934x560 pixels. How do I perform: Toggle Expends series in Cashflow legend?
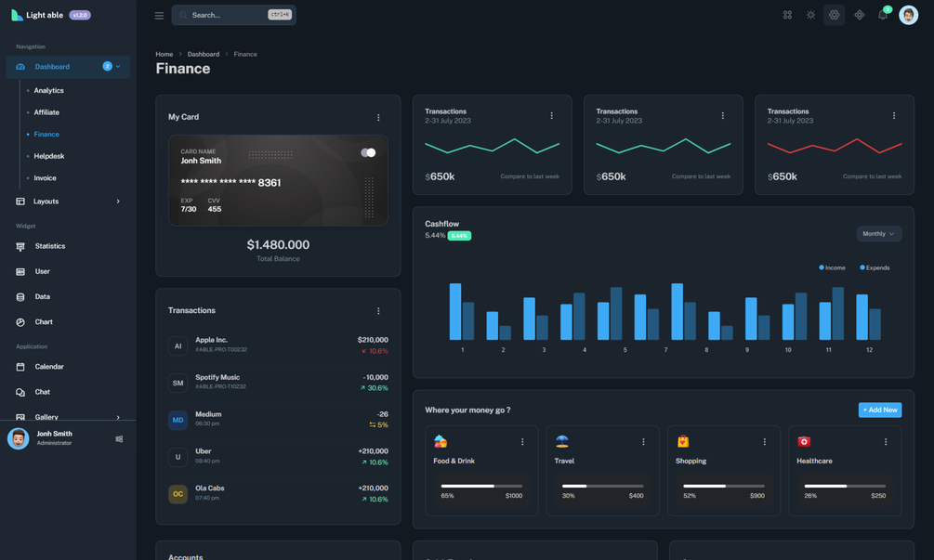(x=875, y=267)
